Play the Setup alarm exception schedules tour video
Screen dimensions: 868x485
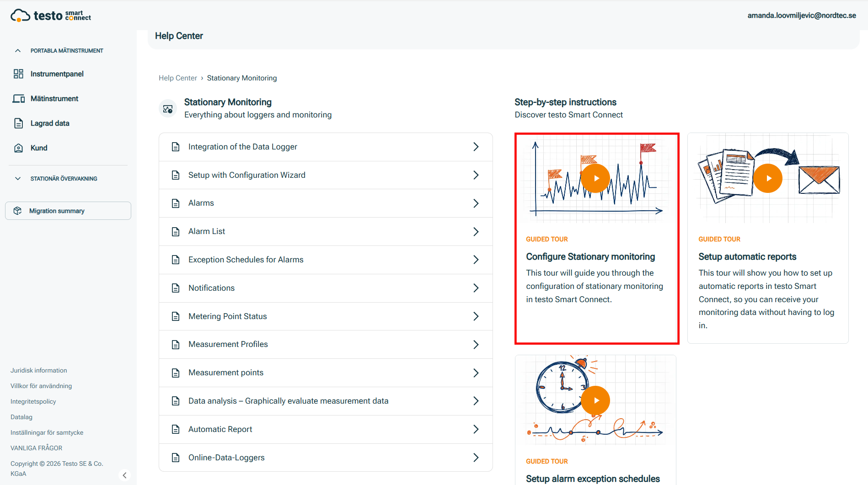[x=595, y=400]
